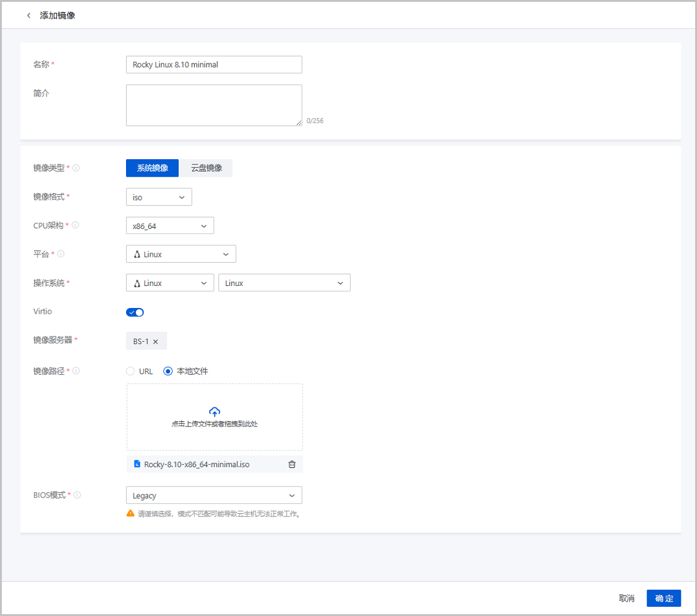697x616 pixels.
Task: Click the 确定 confirm button
Action: point(663,599)
